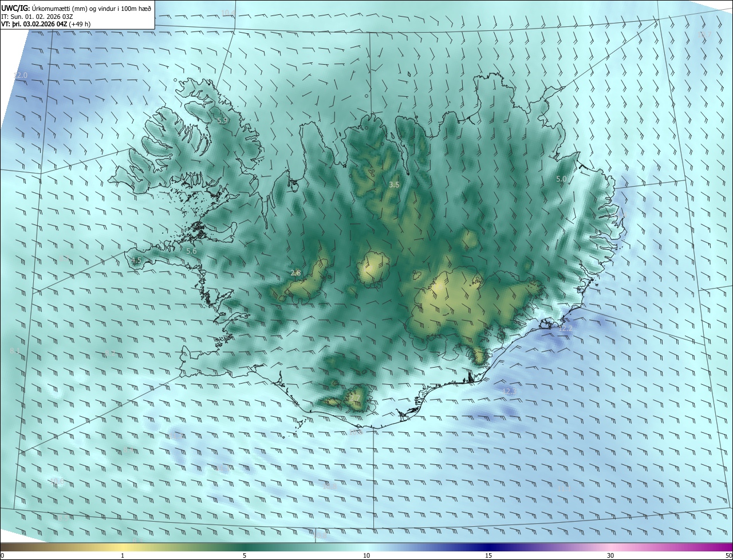Click the 5.9 value label over the Westfjords
The height and width of the screenshot is (560, 733).
point(222,121)
